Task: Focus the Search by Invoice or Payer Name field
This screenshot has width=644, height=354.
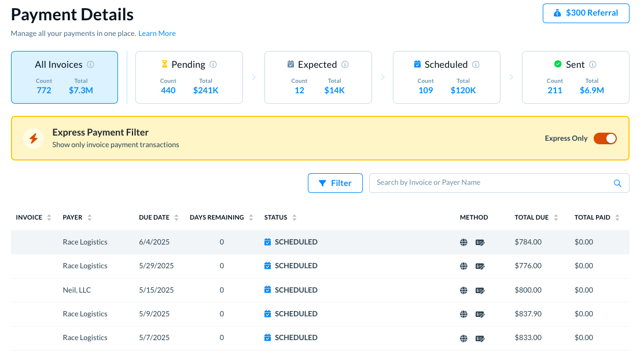Action: pos(492,183)
